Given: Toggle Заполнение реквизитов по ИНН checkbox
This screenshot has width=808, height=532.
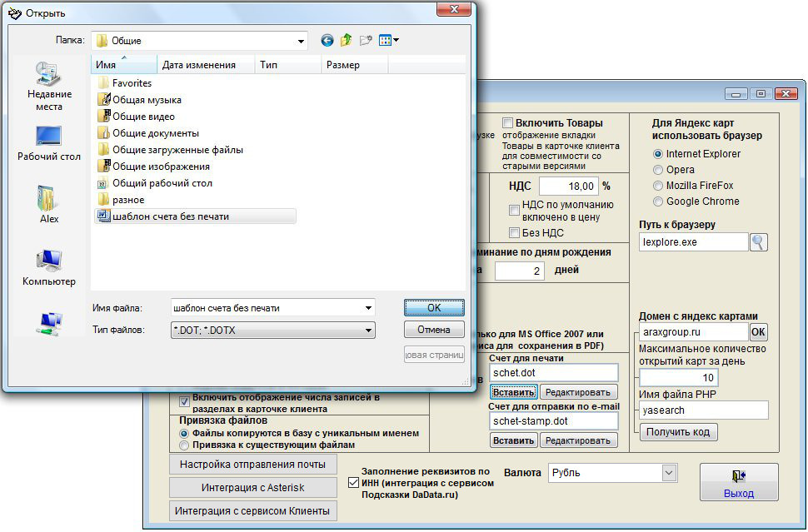Looking at the screenshot, I should pyautogui.click(x=353, y=483).
